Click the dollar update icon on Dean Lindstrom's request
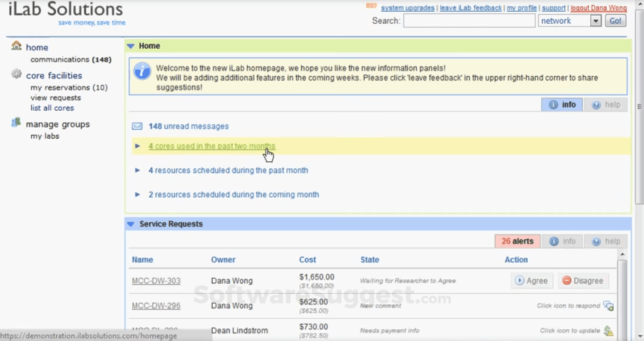Image resolution: width=644 pixels, height=341 pixels. tap(609, 330)
